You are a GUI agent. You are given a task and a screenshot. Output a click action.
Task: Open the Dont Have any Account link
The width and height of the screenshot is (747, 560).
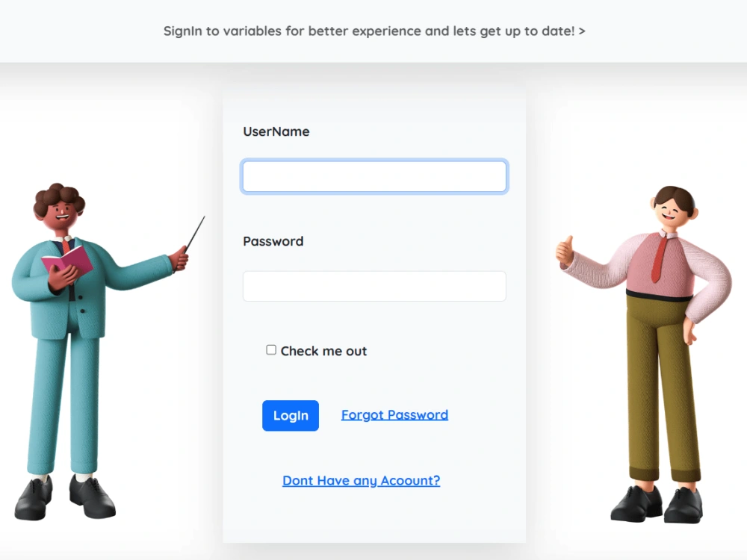(x=361, y=480)
